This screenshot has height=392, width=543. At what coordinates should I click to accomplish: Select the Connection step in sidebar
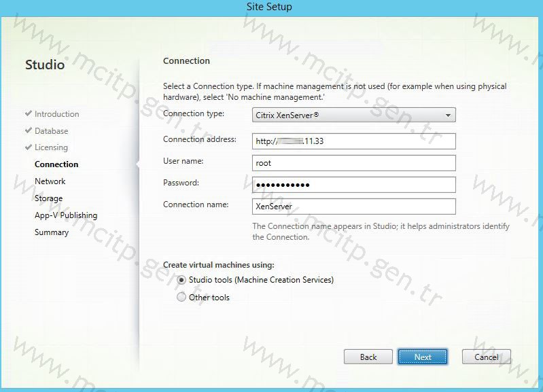pyautogui.click(x=56, y=164)
